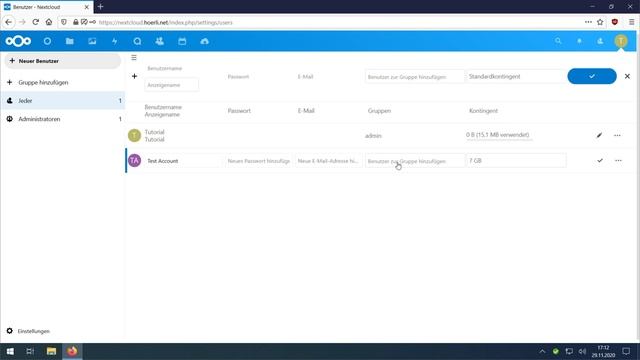Click the admin group text for Tutorial
Screen dimensions: 640x360
pos(373,136)
